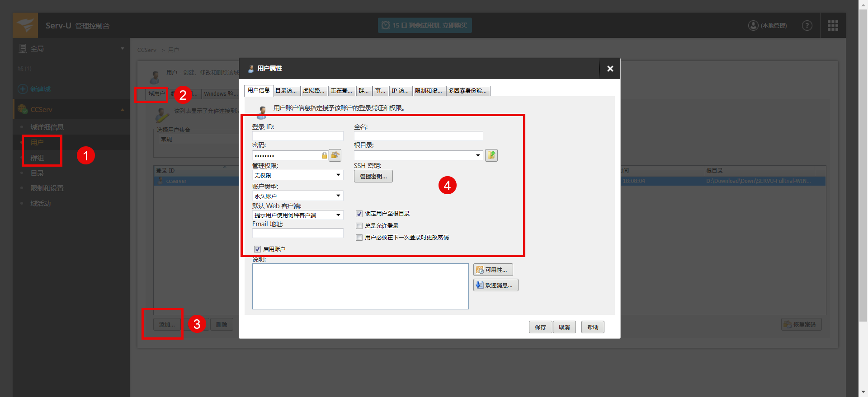
Task: Switch to the 虚拟路... tab
Action: coord(314,91)
